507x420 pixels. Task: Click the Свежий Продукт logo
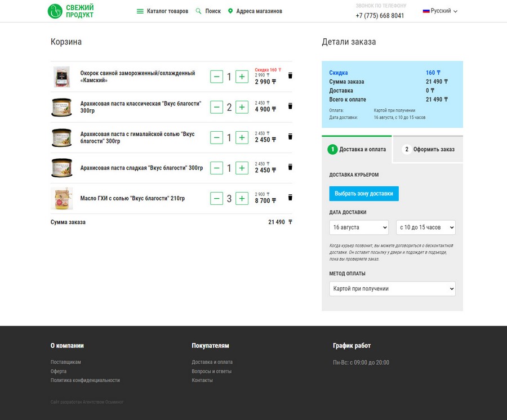pos(70,11)
